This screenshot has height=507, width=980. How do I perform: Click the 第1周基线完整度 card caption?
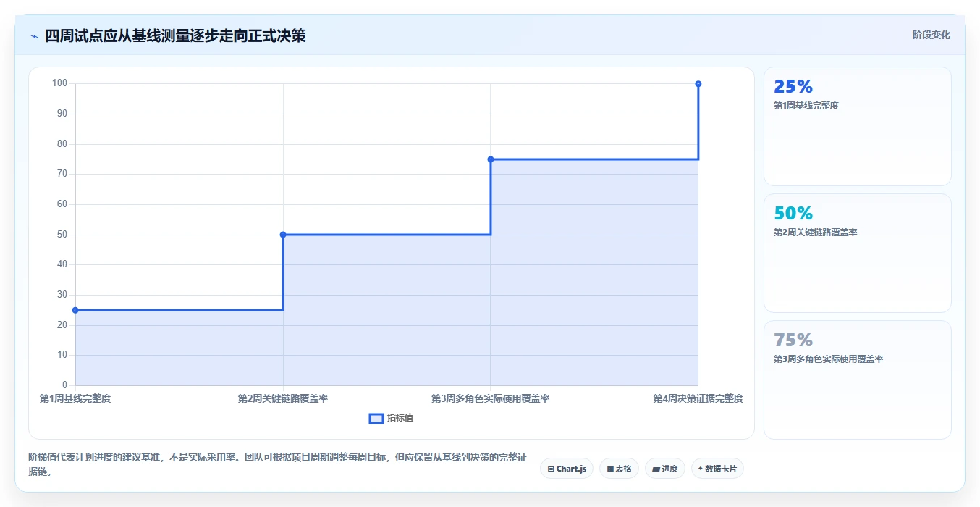(806, 106)
